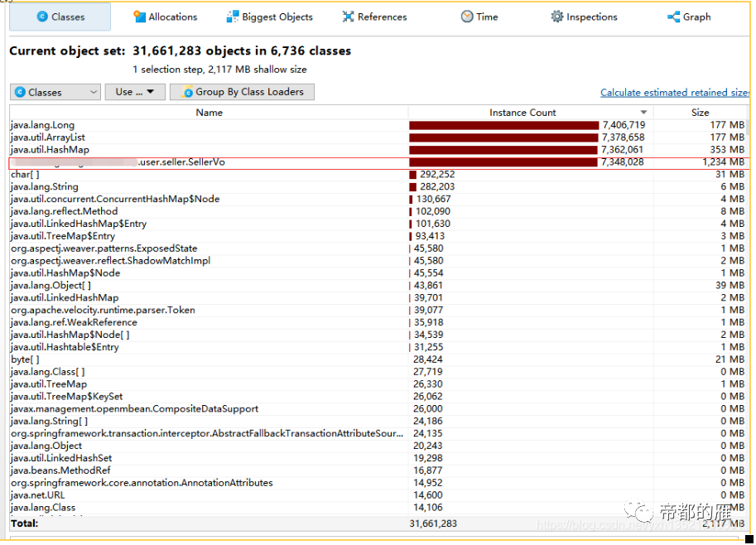Select the java.util.HashMap row
756x545 pixels.
378,150
